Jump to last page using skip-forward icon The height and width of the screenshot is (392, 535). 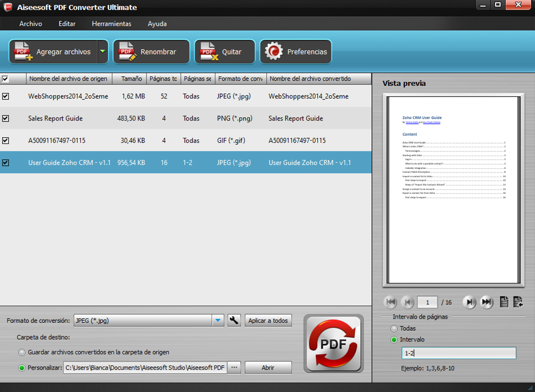tap(486, 302)
